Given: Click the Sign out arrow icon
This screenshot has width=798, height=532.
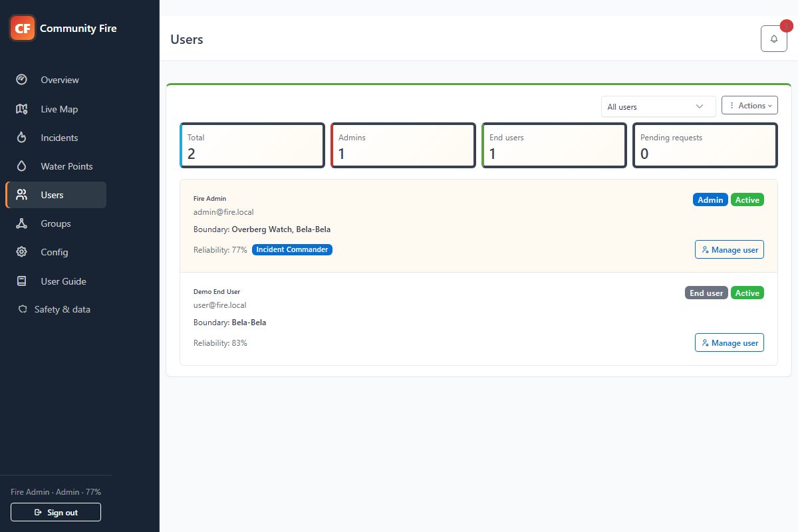Looking at the screenshot, I should 38,513.
